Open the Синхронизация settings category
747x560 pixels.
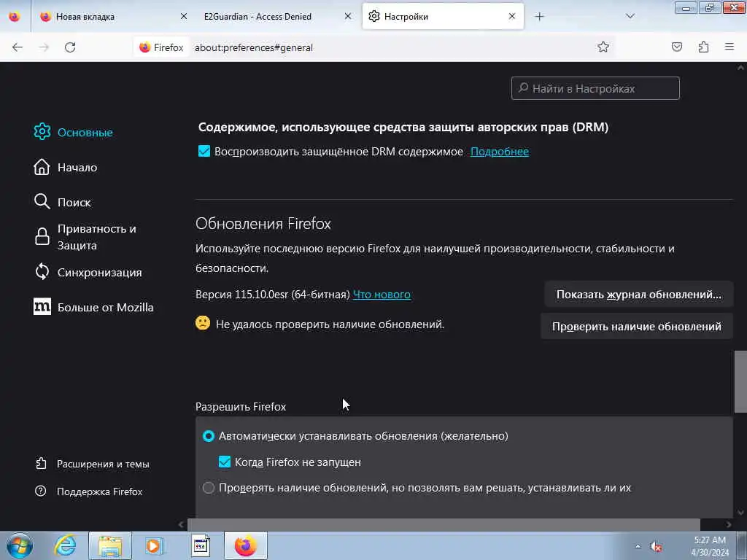(x=88, y=272)
